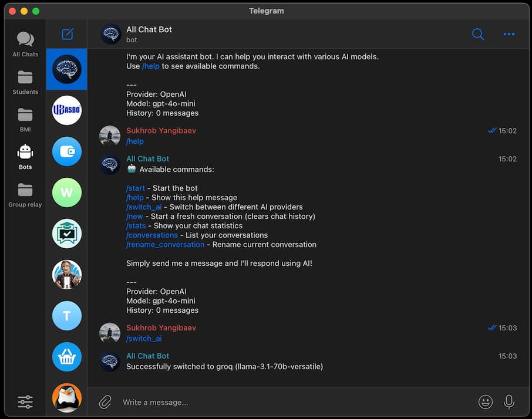Click /help in the commands list
Screen dimensions: 532x419
(x=135, y=197)
